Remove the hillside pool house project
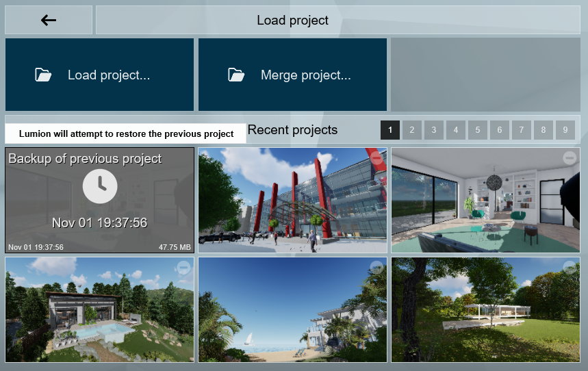 [x=183, y=267]
